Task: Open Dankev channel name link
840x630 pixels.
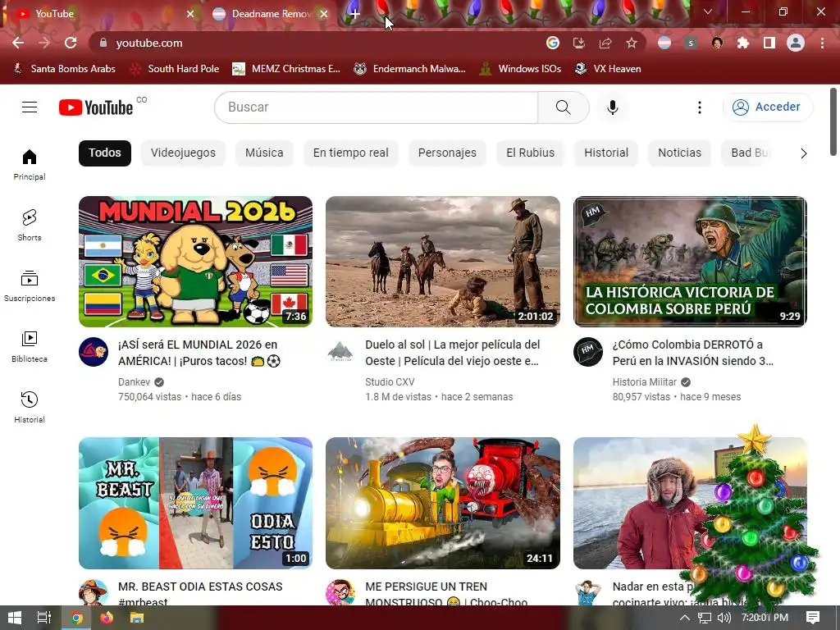Action: point(134,382)
